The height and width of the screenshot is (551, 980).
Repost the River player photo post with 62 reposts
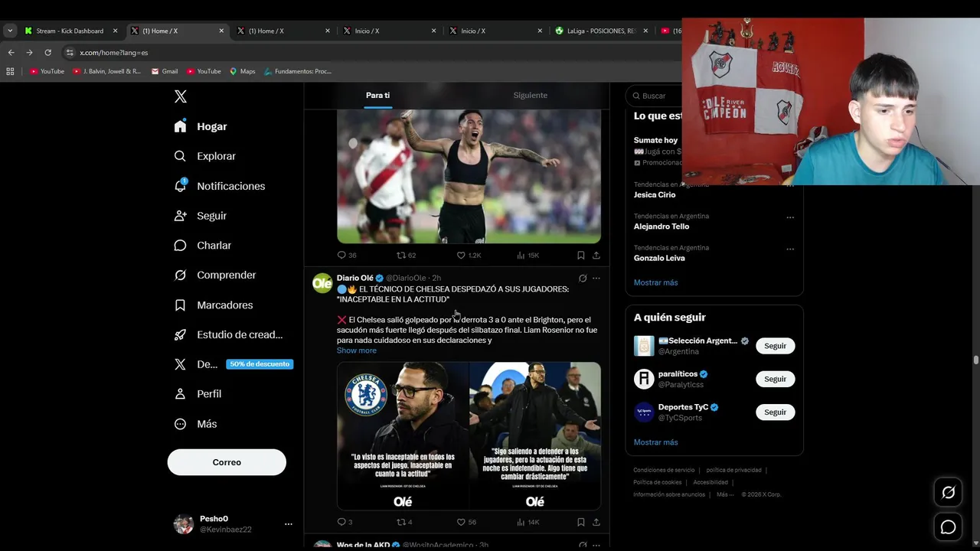tap(406, 255)
